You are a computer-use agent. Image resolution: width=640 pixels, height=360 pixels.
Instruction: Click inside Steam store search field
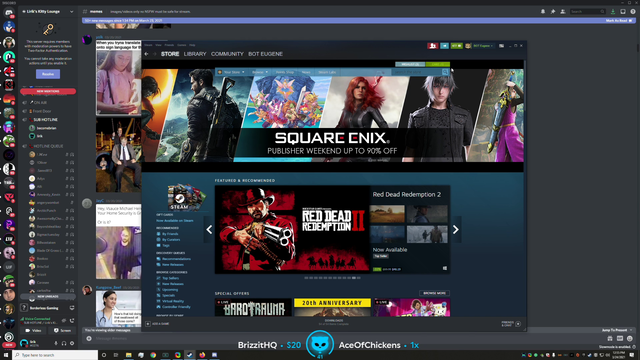tap(416, 72)
